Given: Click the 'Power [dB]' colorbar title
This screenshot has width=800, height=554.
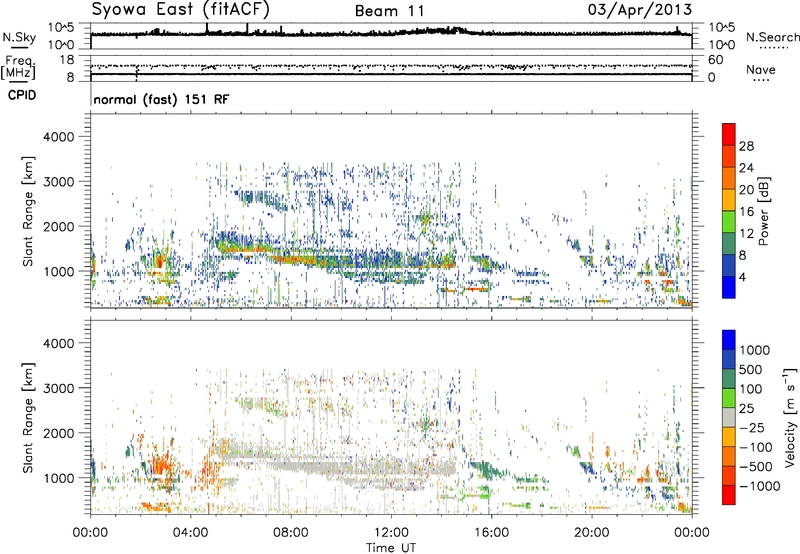Looking at the screenshot, I should (x=763, y=211).
